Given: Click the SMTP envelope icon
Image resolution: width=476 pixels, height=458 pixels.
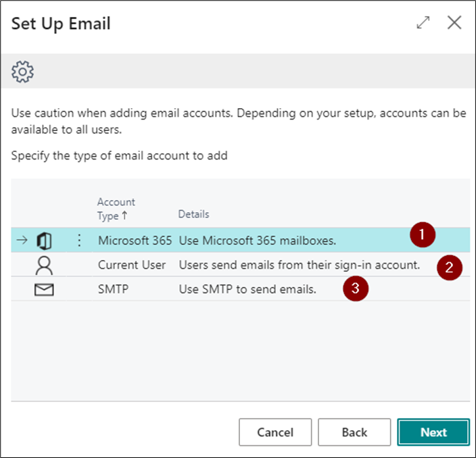Looking at the screenshot, I should pos(45,290).
